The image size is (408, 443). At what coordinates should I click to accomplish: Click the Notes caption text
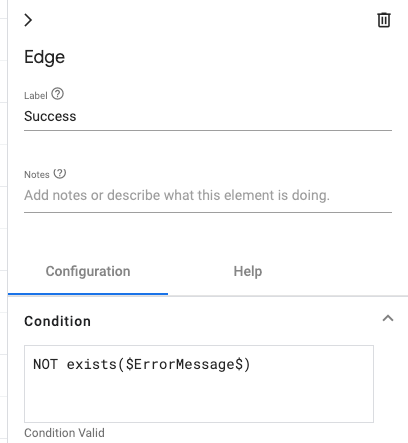[x=37, y=175]
